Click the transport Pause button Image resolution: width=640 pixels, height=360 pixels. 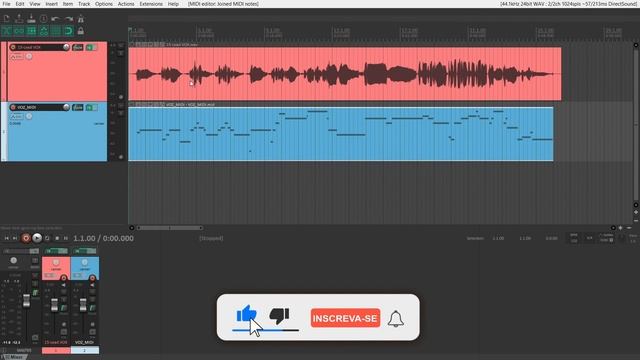[x=65, y=238]
